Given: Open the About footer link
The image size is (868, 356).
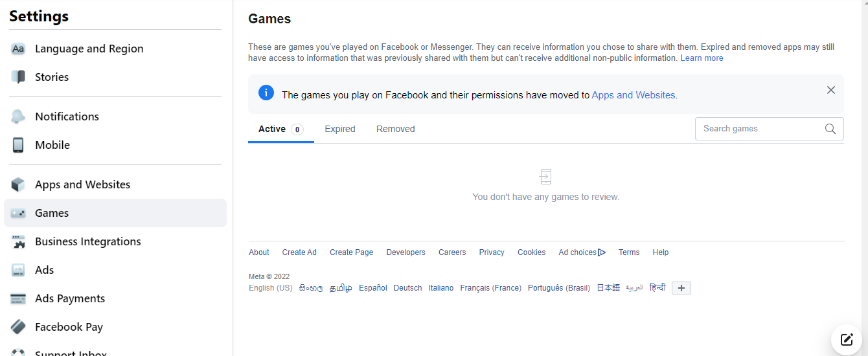Looking at the screenshot, I should [259, 252].
